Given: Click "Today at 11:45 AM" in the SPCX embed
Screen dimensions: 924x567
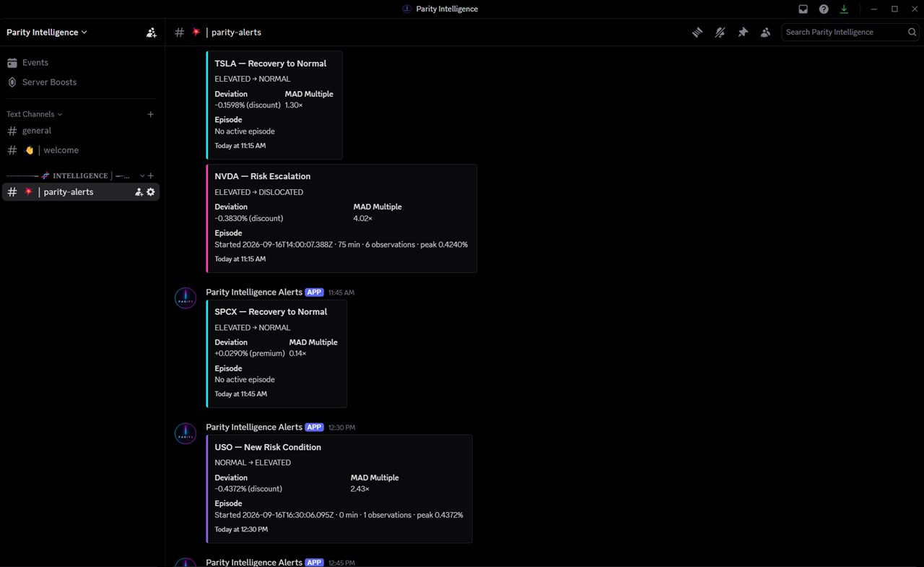Looking at the screenshot, I should click(x=241, y=394).
